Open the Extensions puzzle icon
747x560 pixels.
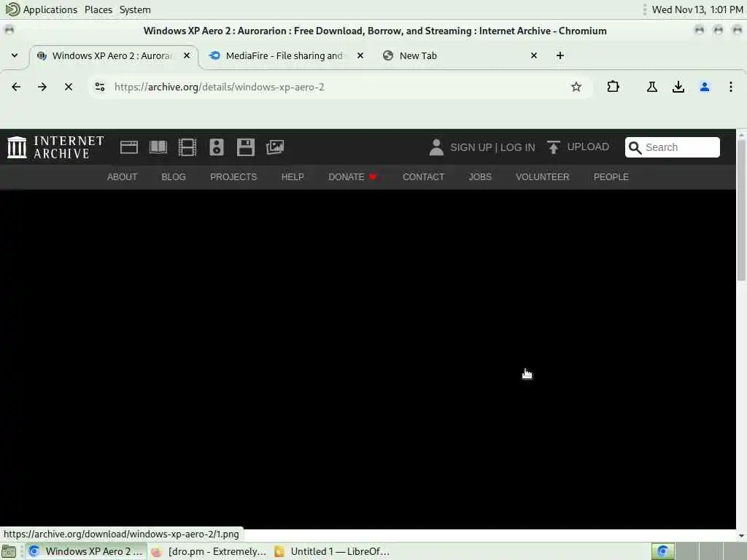(x=613, y=87)
